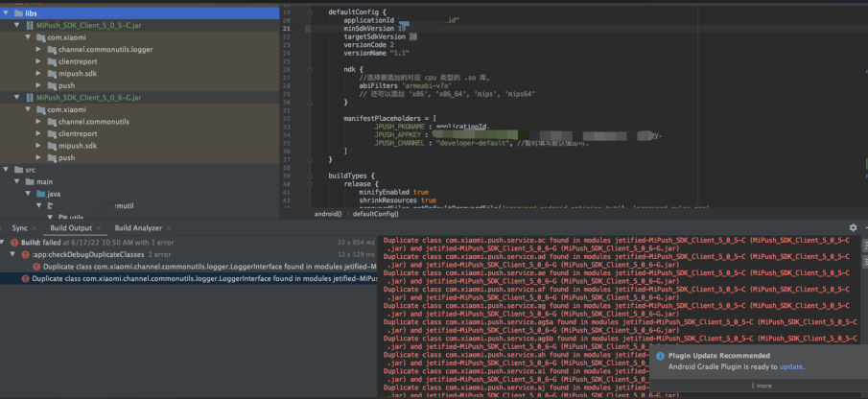Click the android{} breadcrumb

click(328, 214)
